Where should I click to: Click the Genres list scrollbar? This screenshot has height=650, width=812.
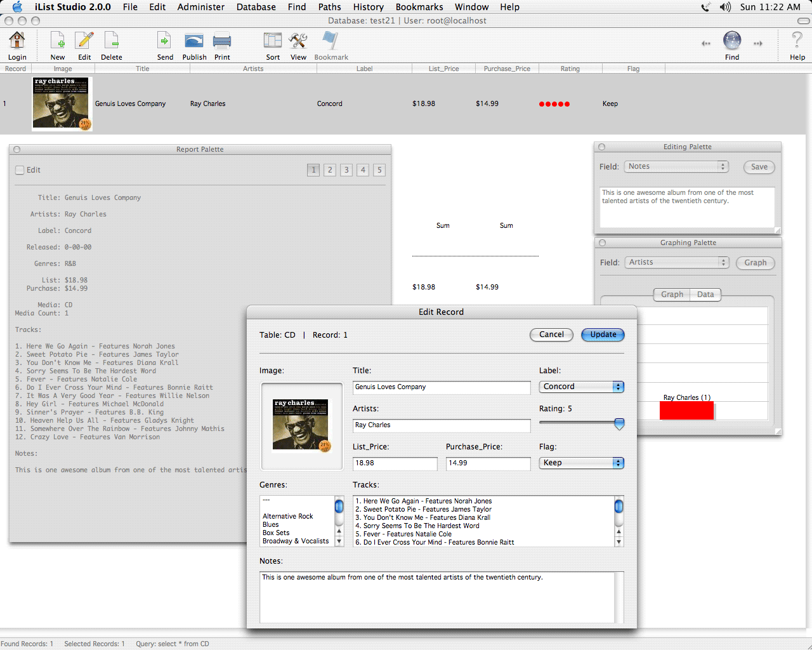point(339,521)
